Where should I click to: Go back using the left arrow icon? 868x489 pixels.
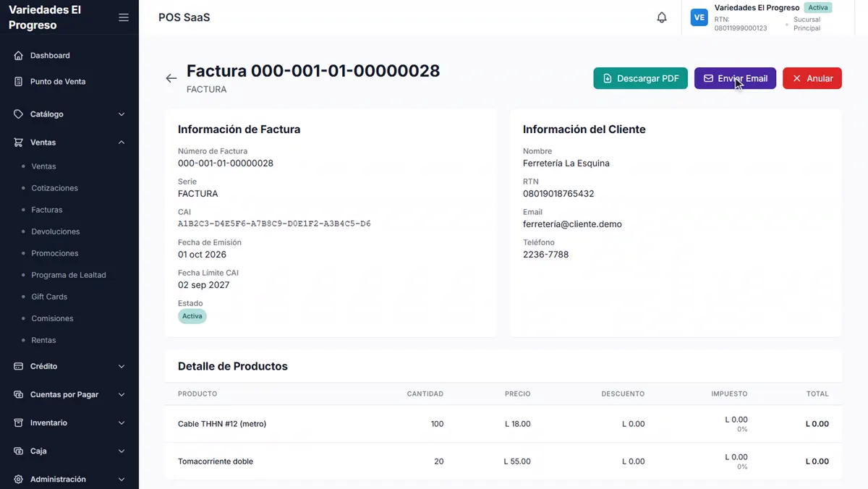coord(171,78)
